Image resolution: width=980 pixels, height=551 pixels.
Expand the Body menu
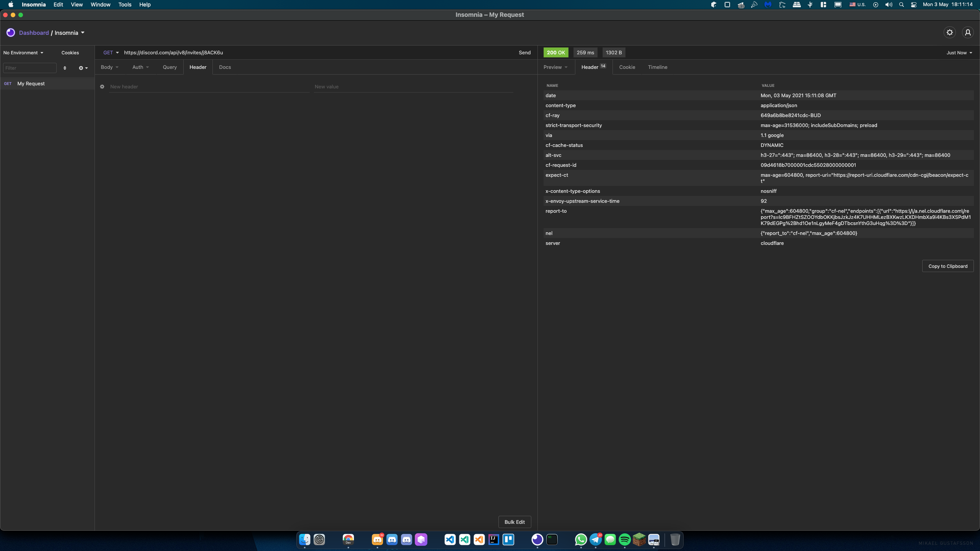tap(109, 67)
